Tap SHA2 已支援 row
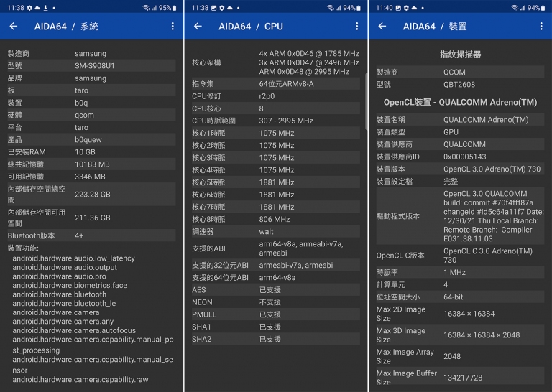 tap(276, 339)
